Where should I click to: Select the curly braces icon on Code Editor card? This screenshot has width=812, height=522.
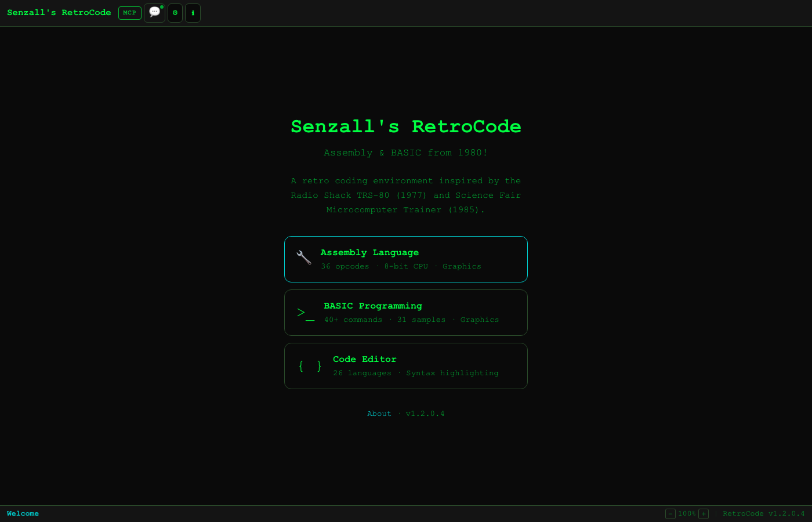(x=309, y=366)
